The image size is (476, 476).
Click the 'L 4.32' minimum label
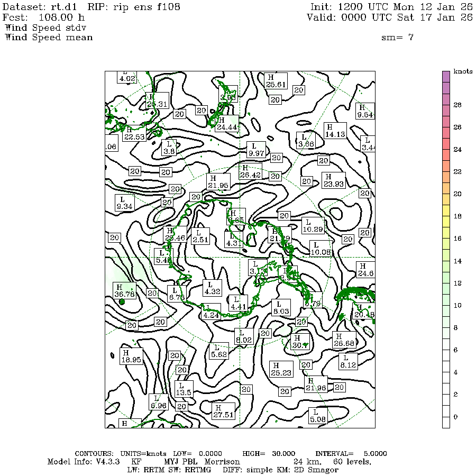(212, 288)
